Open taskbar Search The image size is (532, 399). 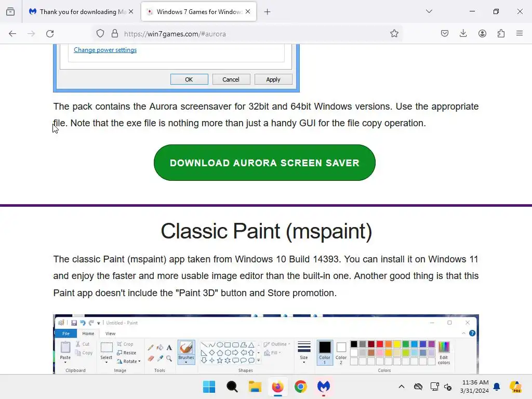232,387
